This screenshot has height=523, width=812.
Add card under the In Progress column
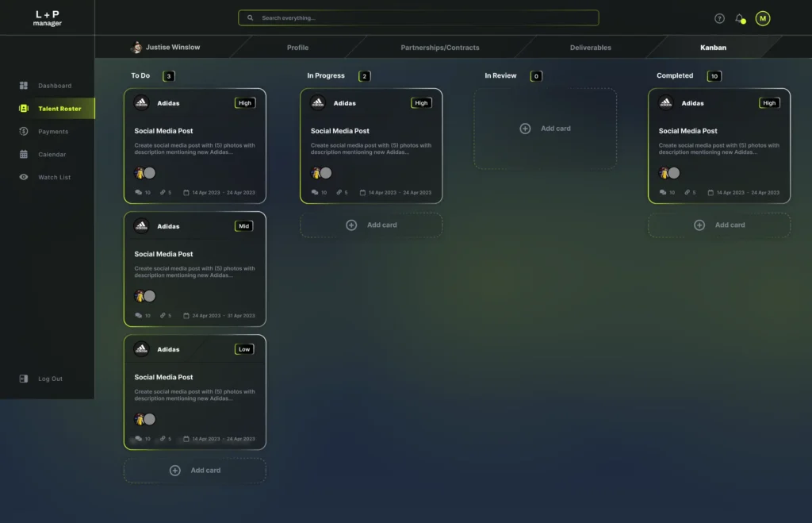(x=371, y=225)
